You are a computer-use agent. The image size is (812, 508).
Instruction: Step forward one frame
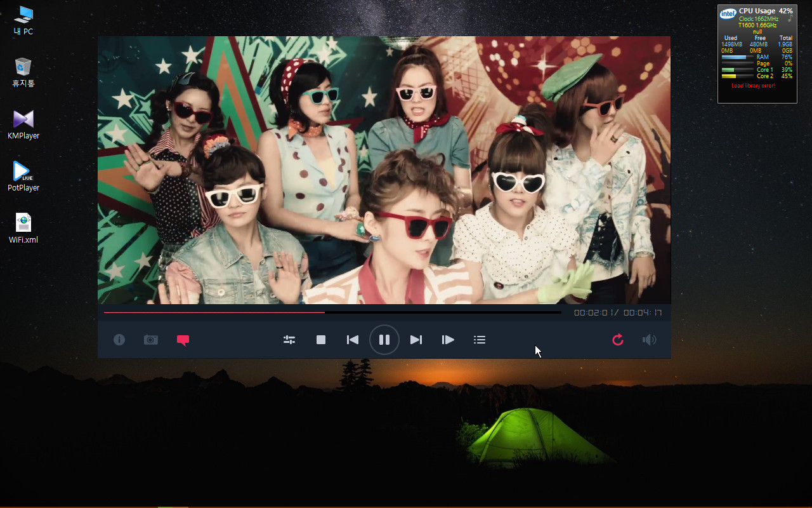[448, 340]
